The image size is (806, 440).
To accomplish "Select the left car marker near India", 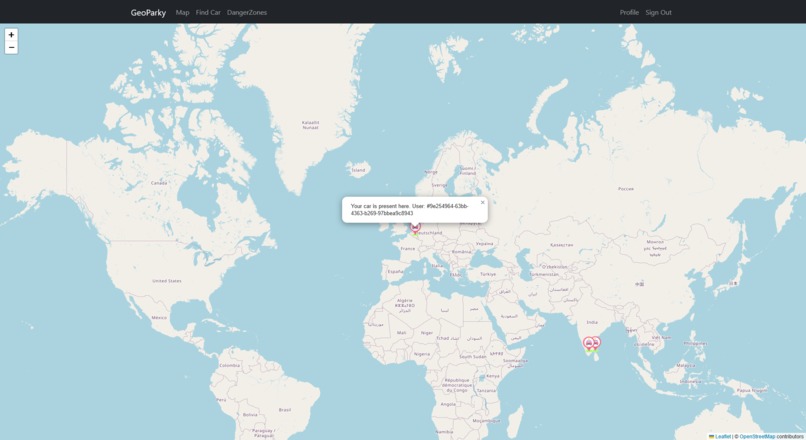I will 589,344.
